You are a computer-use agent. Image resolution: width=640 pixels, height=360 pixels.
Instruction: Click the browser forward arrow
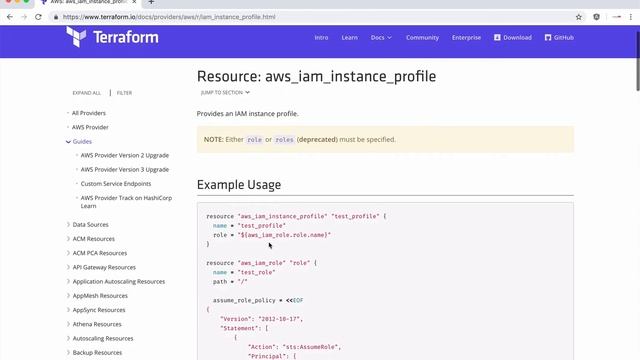tap(24, 17)
